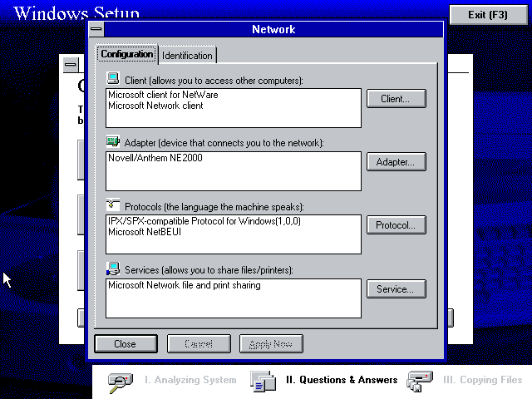Image resolution: width=532 pixels, height=399 pixels.
Task: Click the greyed Apply Now button
Action: [271, 343]
